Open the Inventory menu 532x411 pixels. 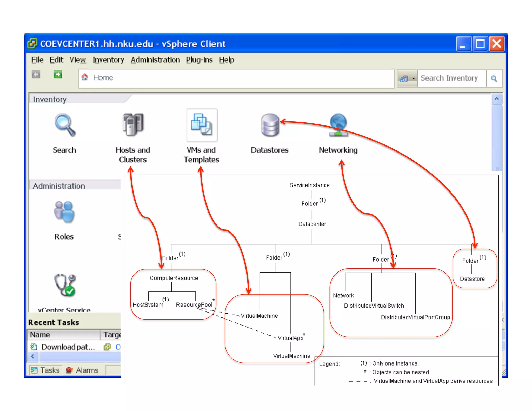[x=108, y=60]
